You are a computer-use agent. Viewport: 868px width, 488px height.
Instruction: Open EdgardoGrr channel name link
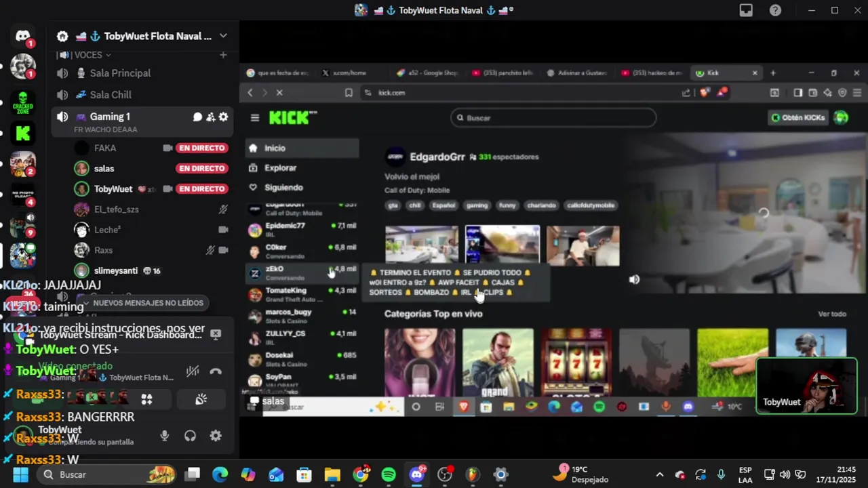click(x=437, y=157)
